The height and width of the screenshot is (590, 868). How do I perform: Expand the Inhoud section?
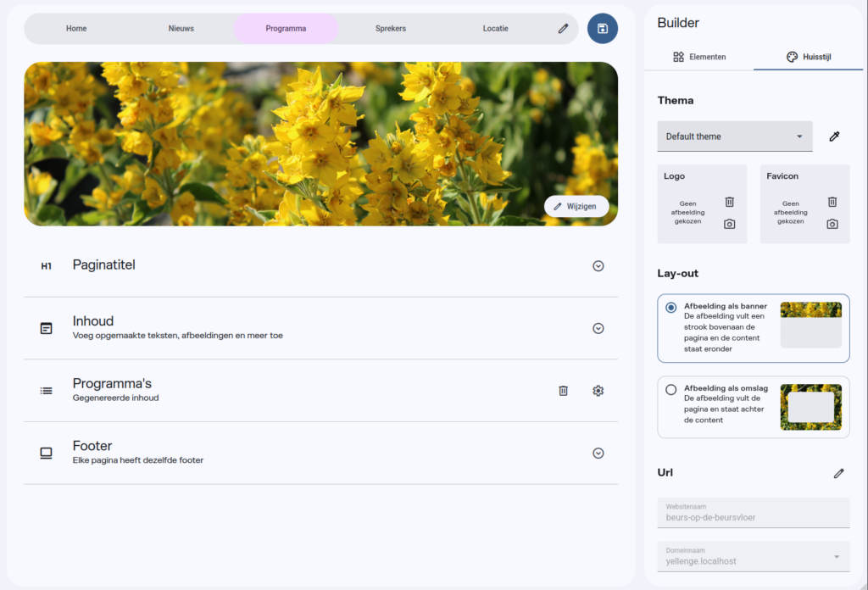598,329
